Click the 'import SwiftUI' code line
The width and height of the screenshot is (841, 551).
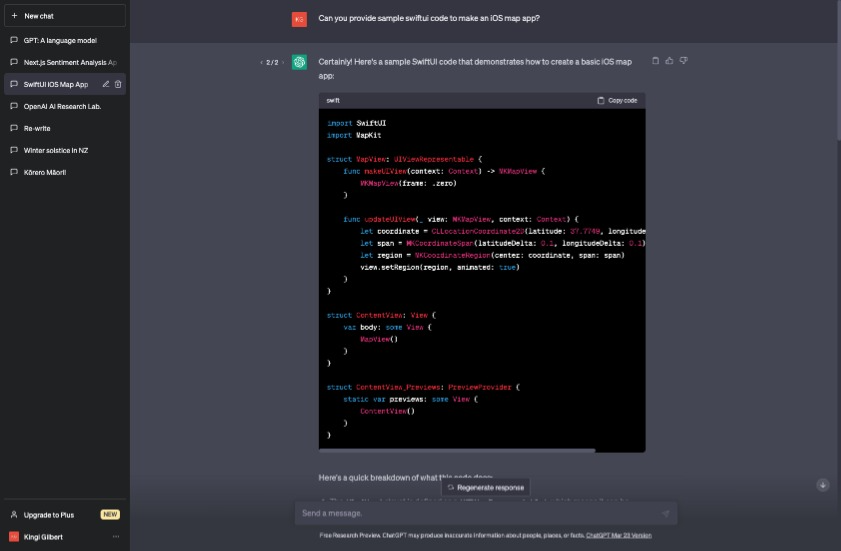[357, 123]
